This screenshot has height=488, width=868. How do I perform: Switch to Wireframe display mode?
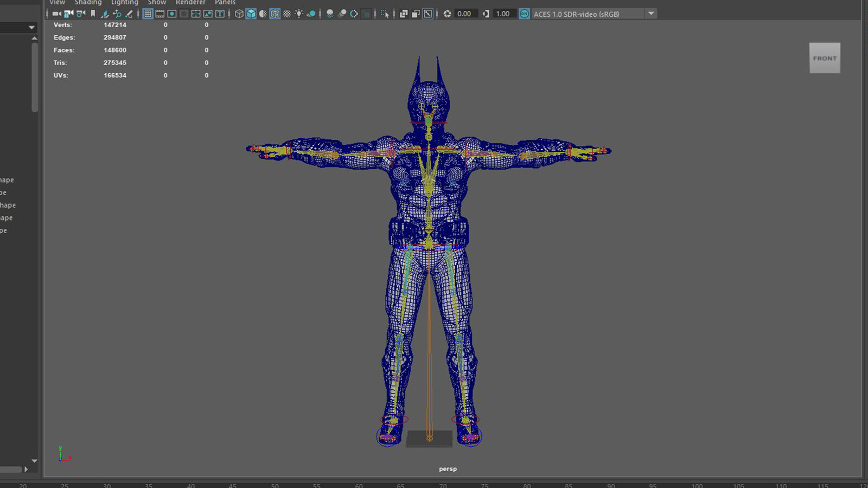(239, 14)
